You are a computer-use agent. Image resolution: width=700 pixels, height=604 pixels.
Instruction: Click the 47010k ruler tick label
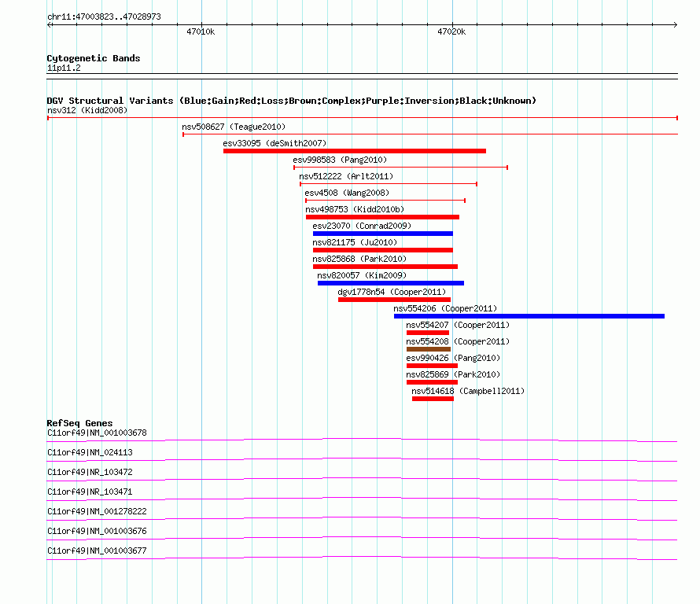tap(201, 31)
